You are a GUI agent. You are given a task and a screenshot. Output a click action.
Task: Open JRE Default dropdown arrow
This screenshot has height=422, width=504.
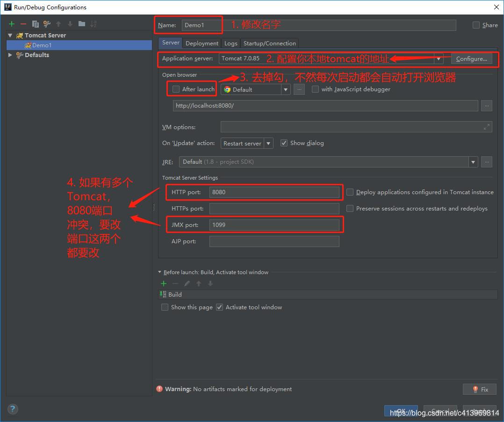tap(473, 162)
